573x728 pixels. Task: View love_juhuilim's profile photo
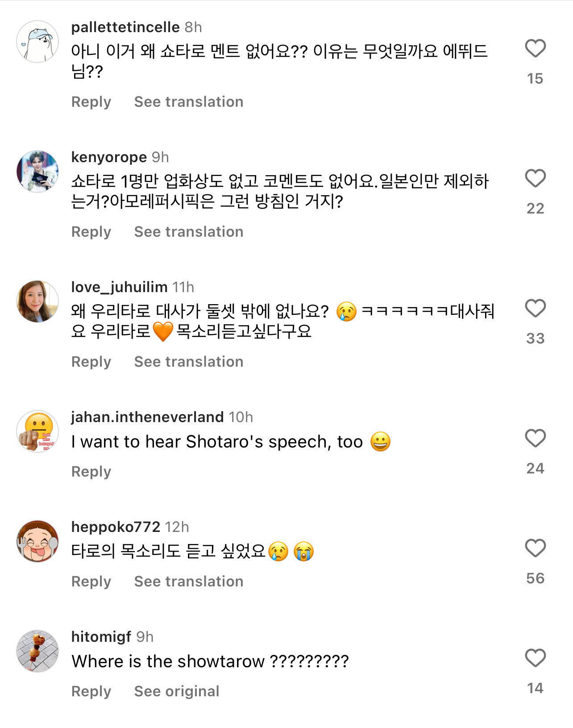click(x=37, y=301)
